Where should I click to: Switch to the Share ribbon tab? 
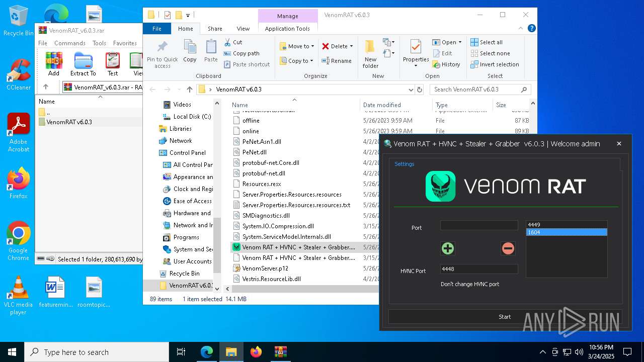click(x=215, y=29)
